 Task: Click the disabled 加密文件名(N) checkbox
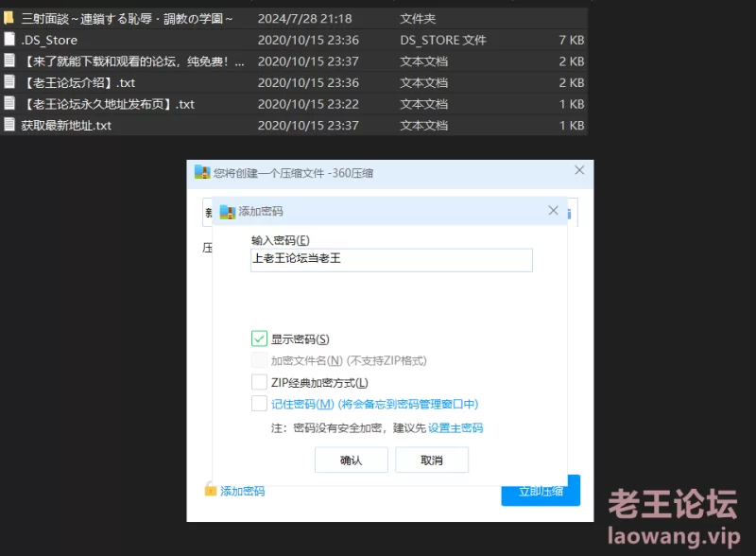pyautogui.click(x=259, y=360)
